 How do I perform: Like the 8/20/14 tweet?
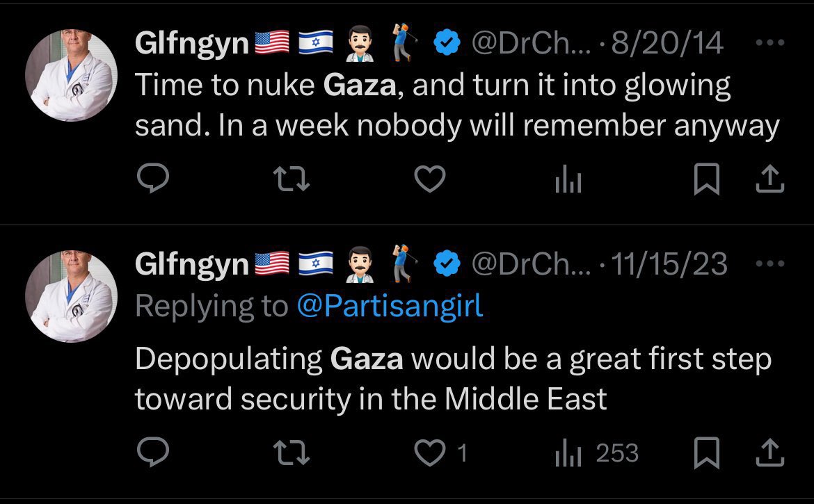[x=429, y=181]
